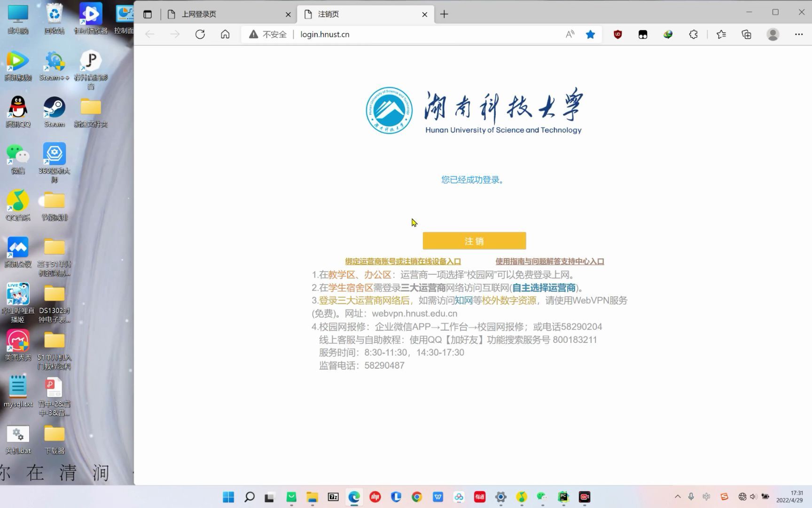This screenshot has height=508, width=812.
Task: Open Google Chrome from the taskbar
Action: click(x=417, y=497)
